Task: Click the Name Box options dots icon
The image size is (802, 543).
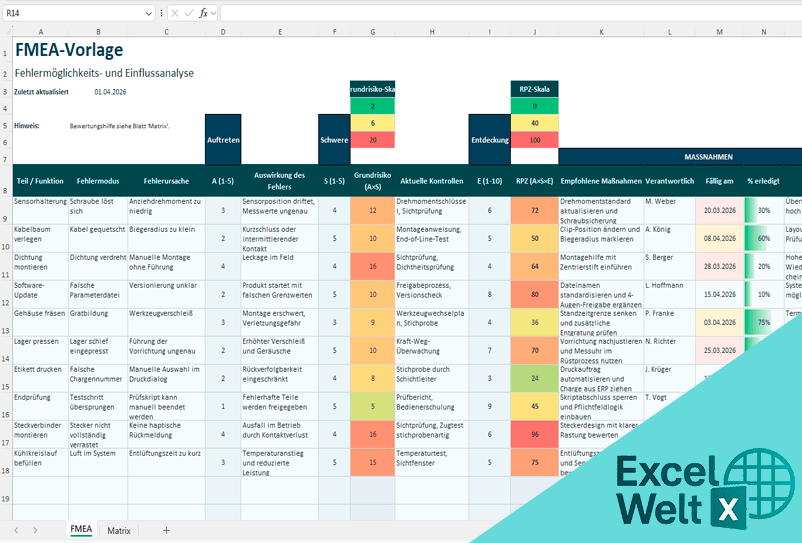Action: pos(162,13)
